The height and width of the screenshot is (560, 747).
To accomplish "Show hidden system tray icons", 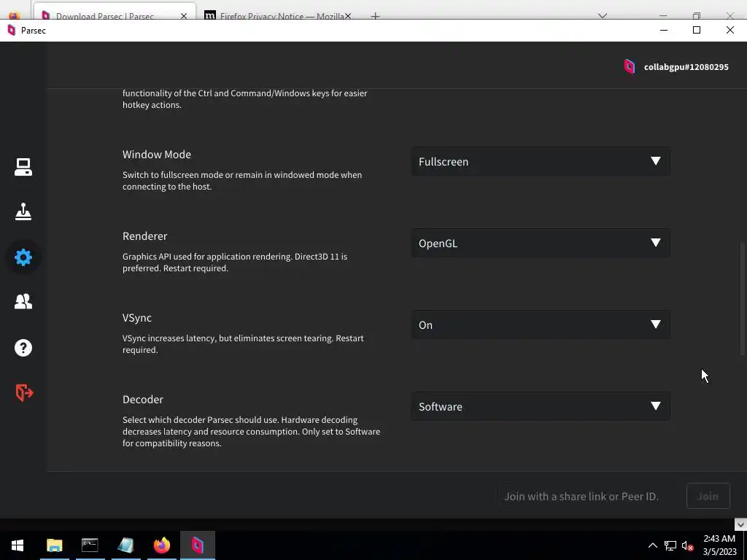I will pos(653,545).
